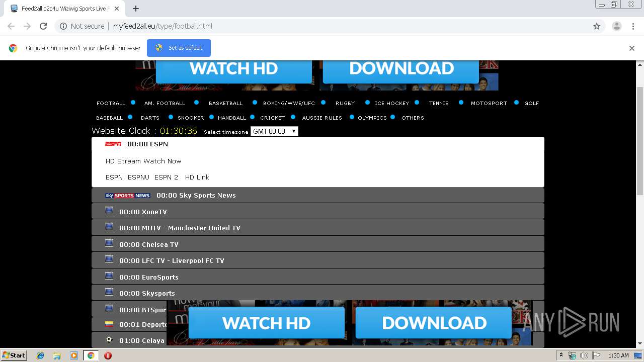Open the MOTOSPORT category
The width and height of the screenshot is (644, 362).
(x=489, y=103)
